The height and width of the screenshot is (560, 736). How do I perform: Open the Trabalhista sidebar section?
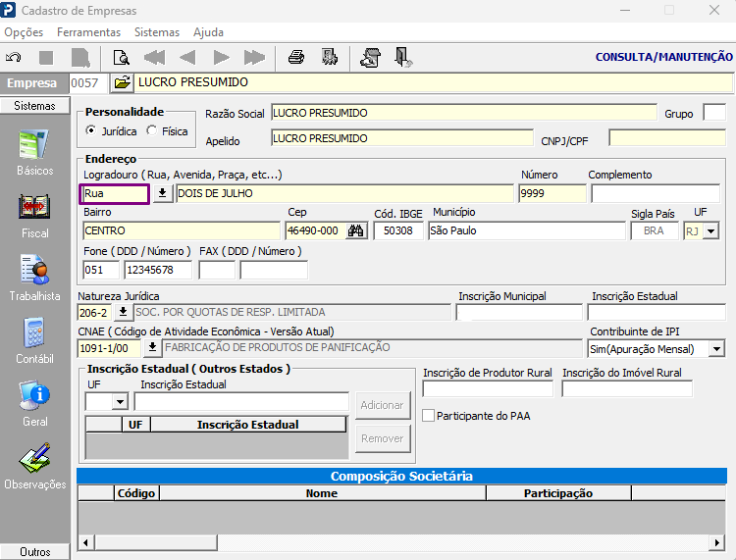coord(34,279)
